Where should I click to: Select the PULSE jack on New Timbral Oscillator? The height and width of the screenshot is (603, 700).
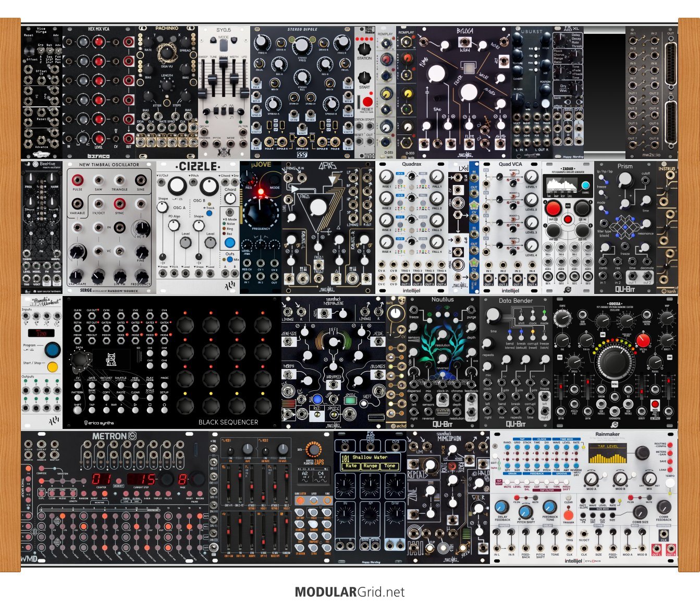(x=78, y=180)
